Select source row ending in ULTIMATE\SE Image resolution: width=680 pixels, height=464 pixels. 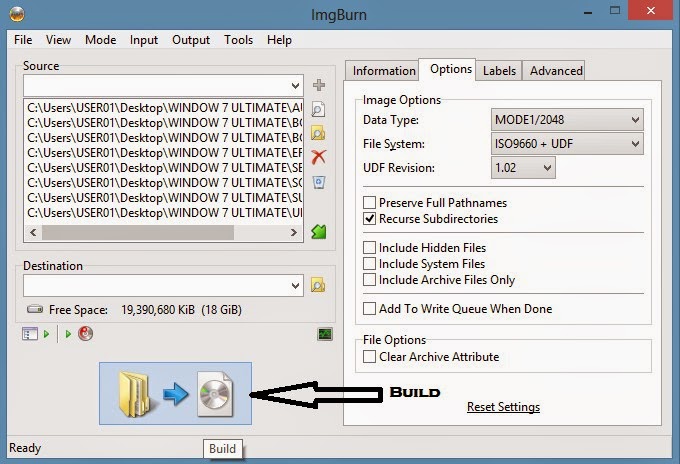[x=164, y=168]
